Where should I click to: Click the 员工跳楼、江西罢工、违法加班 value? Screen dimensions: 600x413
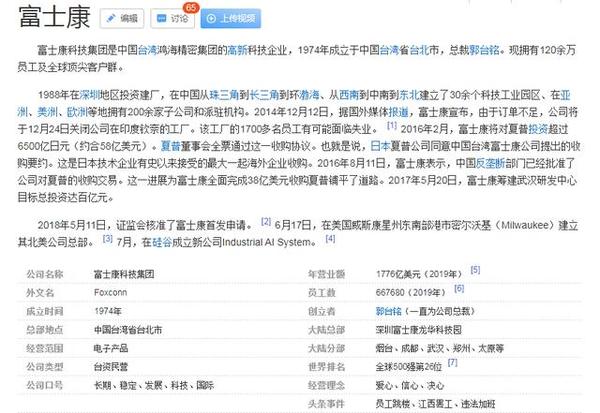[x=435, y=404]
